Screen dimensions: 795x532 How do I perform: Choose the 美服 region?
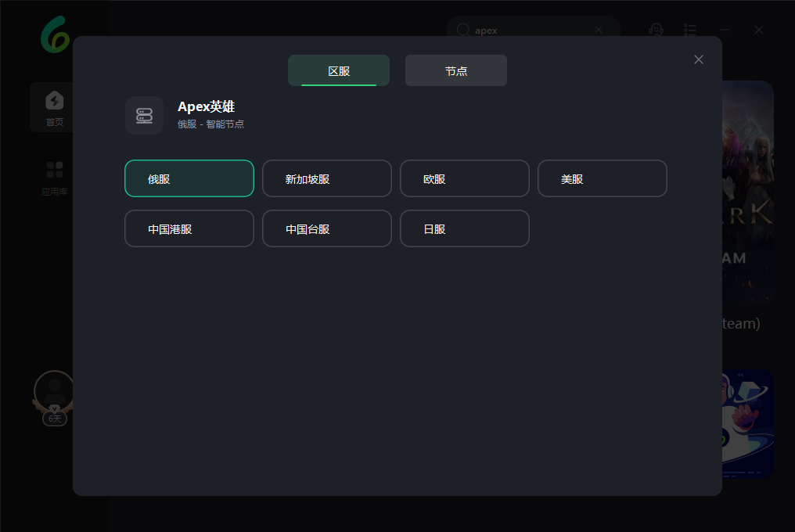point(603,178)
